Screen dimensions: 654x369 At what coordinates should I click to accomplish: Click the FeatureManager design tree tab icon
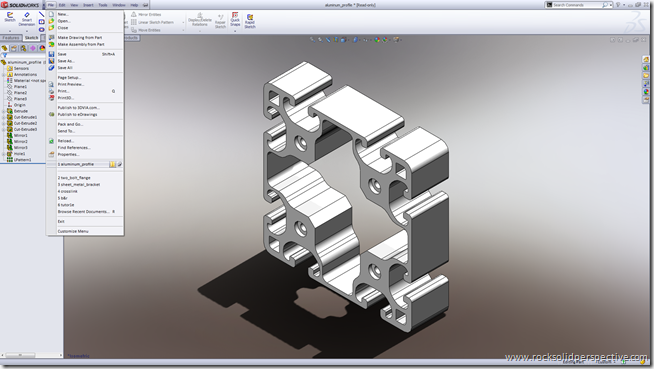(5, 48)
